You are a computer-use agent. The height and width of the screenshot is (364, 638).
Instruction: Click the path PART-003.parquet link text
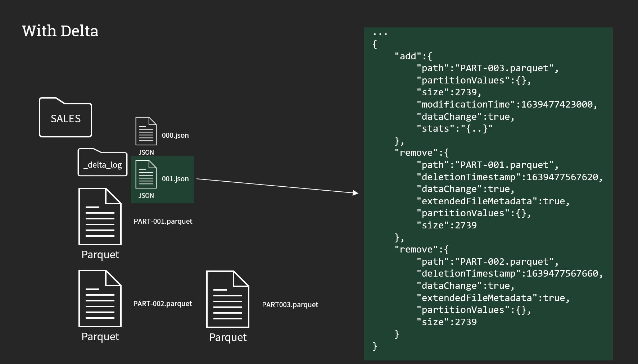[x=485, y=68]
